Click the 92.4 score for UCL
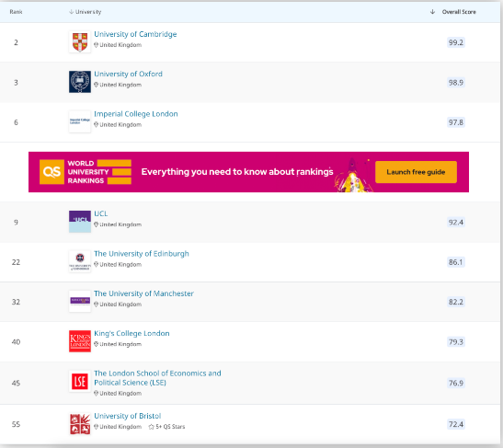The height and width of the screenshot is (448, 503). (x=456, y=222)
